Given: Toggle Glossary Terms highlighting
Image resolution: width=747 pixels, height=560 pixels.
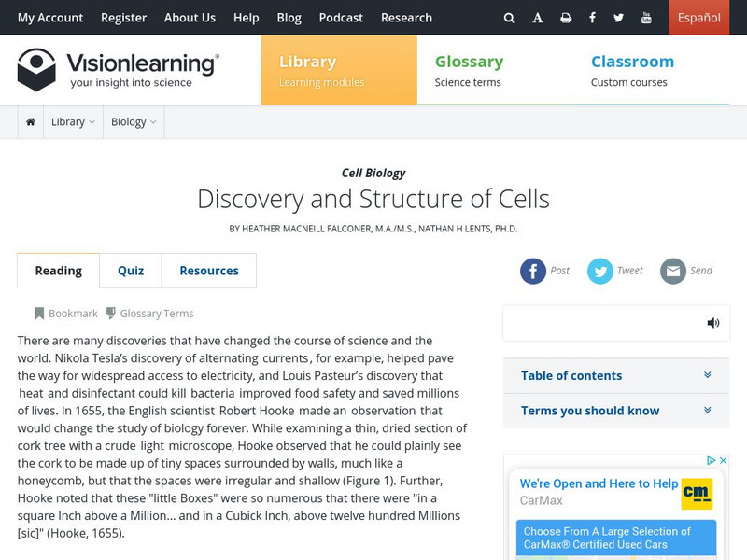Looking at the screenshot, I should tap(149, 314).
